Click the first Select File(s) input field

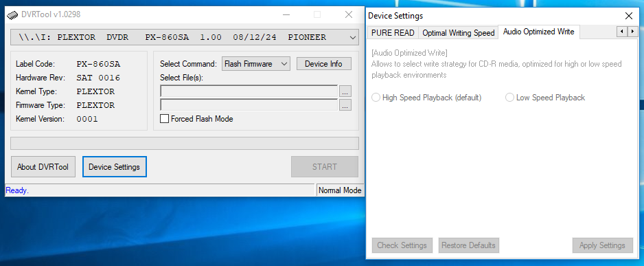249,91
